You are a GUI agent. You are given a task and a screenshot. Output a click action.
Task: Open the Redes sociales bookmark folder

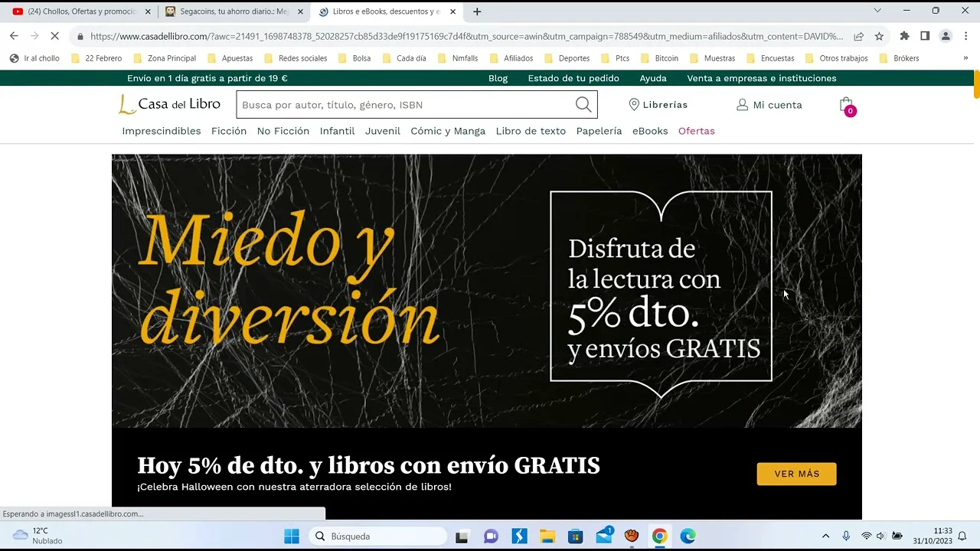[x=296, y=58]
